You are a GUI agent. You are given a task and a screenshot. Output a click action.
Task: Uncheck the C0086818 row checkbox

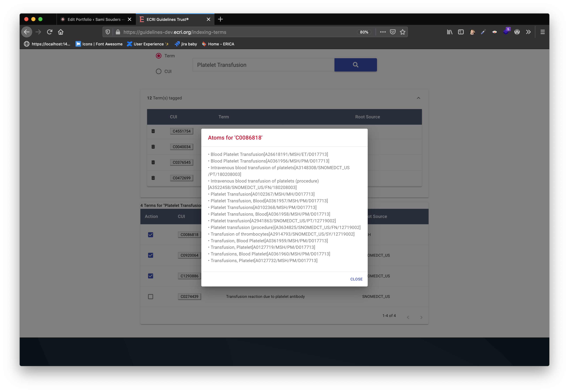(x=150, y=235)
